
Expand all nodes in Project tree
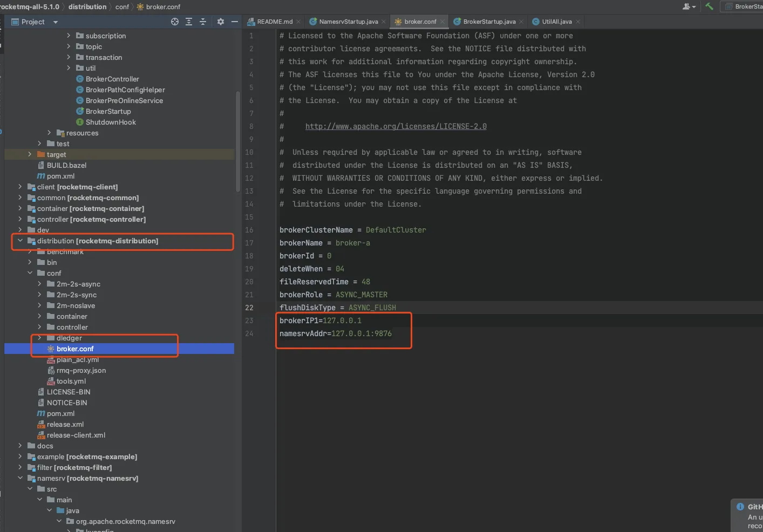click(x=189, y=22)
